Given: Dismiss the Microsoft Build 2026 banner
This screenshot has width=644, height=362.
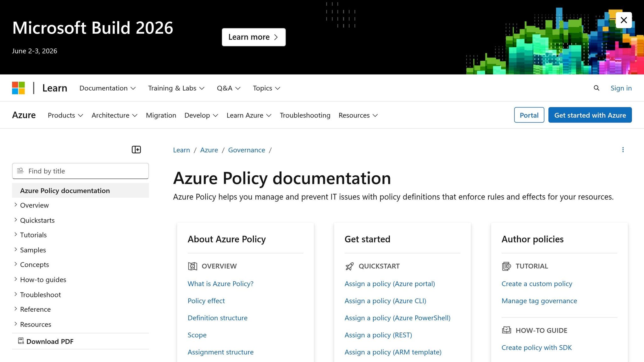Looking at the screenshot, I should coord(624,20).
